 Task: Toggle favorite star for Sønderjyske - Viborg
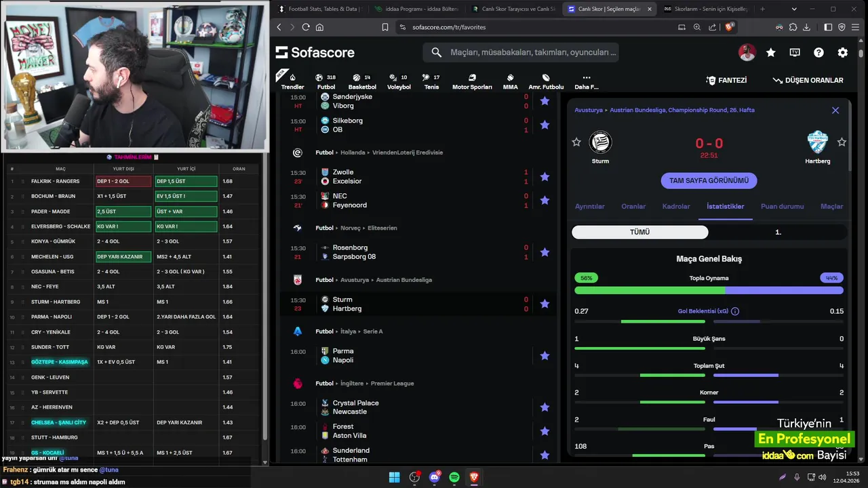[545, 101]
